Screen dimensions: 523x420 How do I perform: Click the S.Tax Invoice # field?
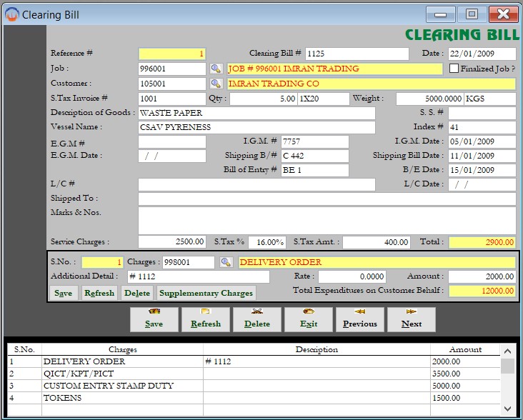point(172,99)
